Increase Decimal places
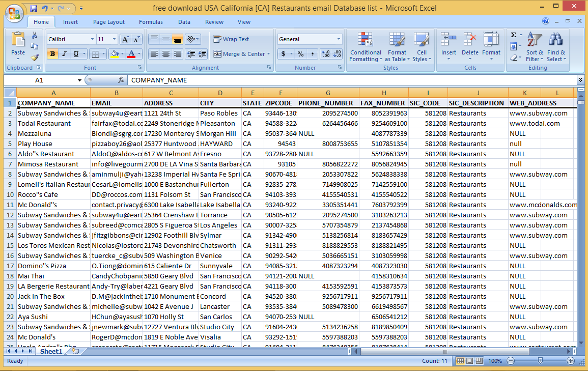The width and height of the screenshot is (588, 371). (x=326, y=54)
